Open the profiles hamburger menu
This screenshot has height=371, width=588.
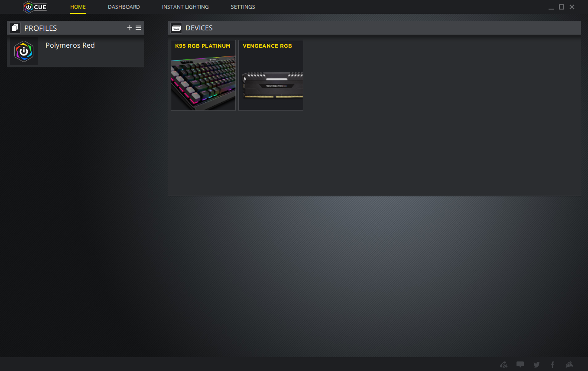click(x=138, y=28)
